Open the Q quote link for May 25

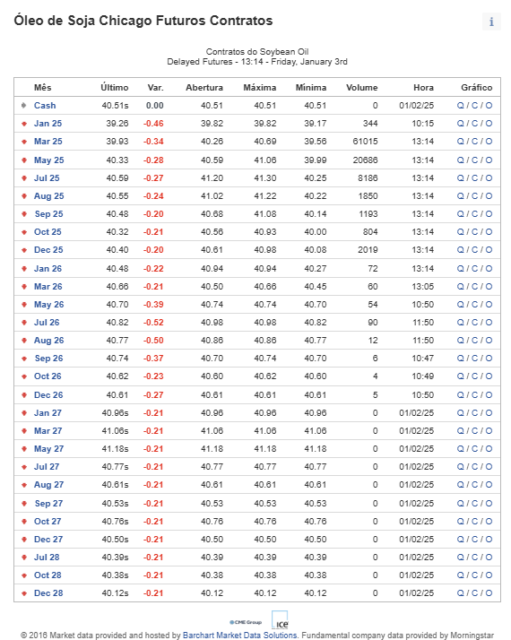click(x=460, y=160)
